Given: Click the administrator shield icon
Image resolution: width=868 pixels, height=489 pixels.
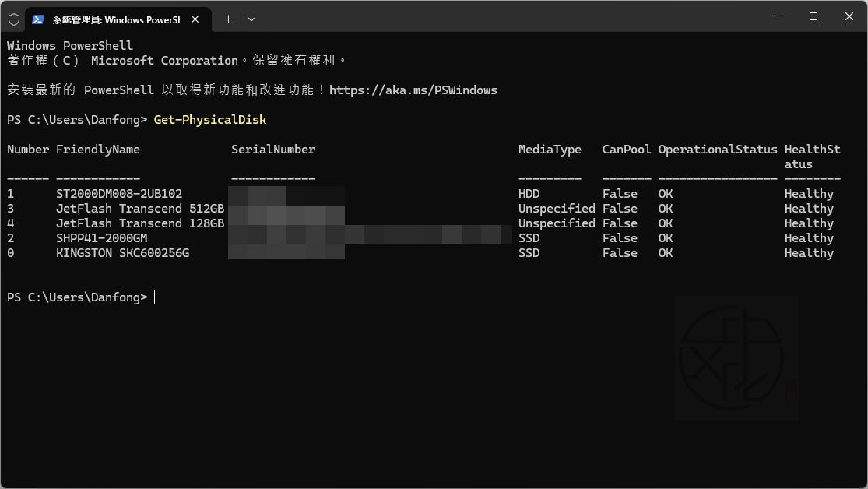Looking at the screenshot, I should coord(13,19).
